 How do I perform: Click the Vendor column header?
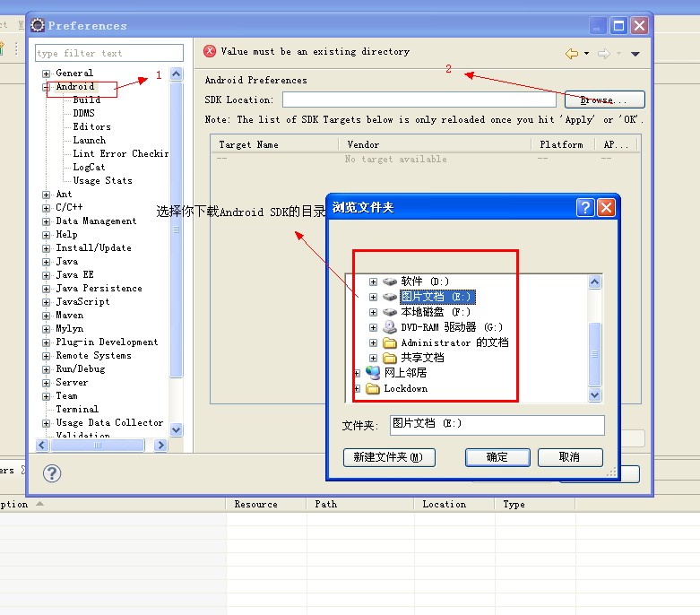coord(435,144)
